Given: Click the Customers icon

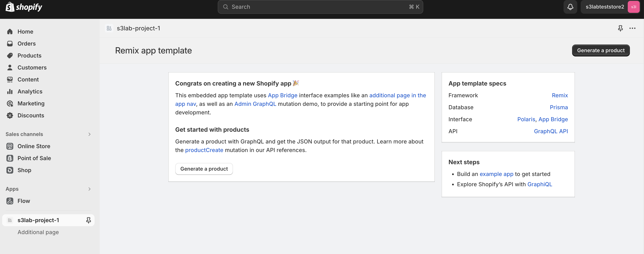Looking at the screenshot, I should [10, 67].
